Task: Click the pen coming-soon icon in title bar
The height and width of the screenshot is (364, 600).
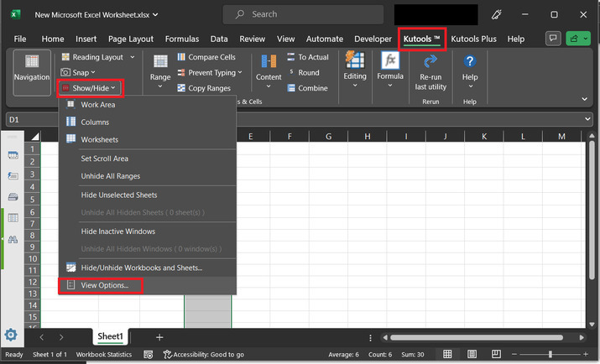Action: 496,14
